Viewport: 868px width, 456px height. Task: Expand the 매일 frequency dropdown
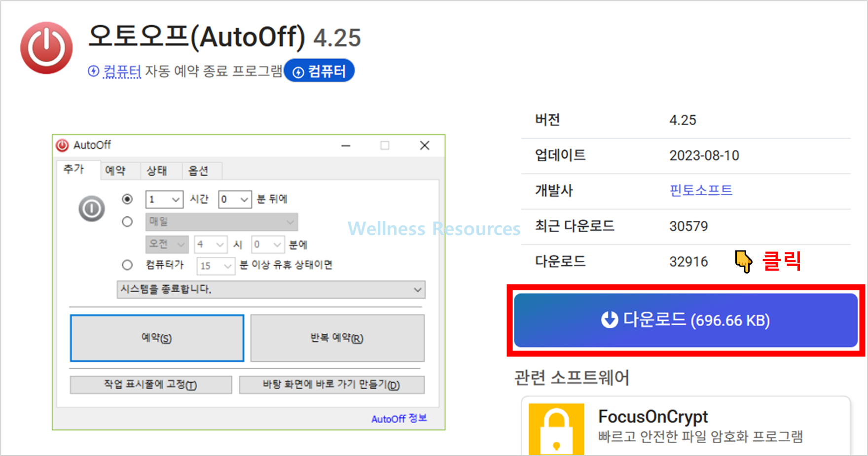(221, 222)
